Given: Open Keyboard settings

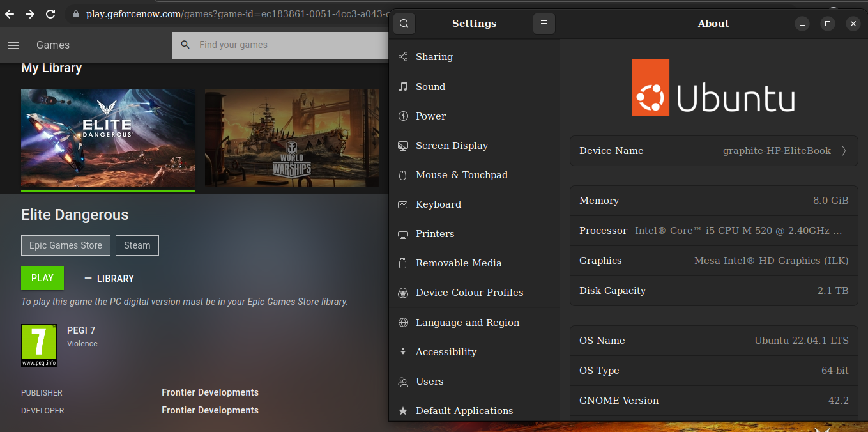Looking at the screenshot, I should coord(475,204).
